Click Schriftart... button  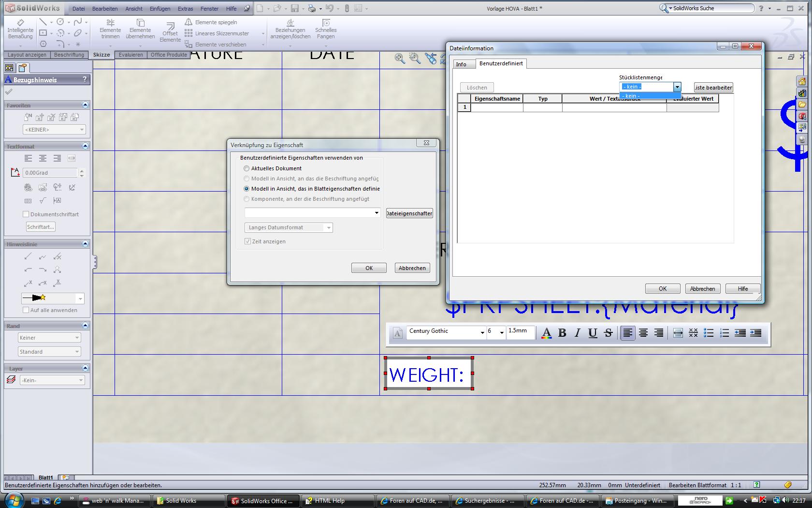(x=41, y=227)
